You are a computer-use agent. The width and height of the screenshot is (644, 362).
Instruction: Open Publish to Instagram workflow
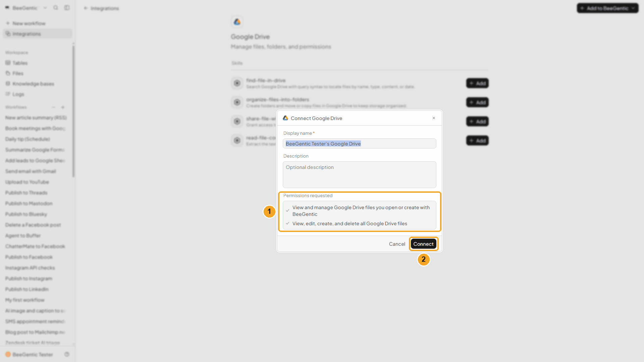coord(29,279)
